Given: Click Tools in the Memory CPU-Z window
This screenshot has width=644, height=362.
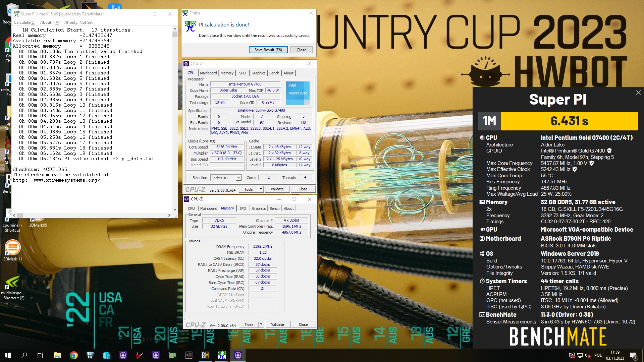Looking at the screenshot, I should click(249, 324).
